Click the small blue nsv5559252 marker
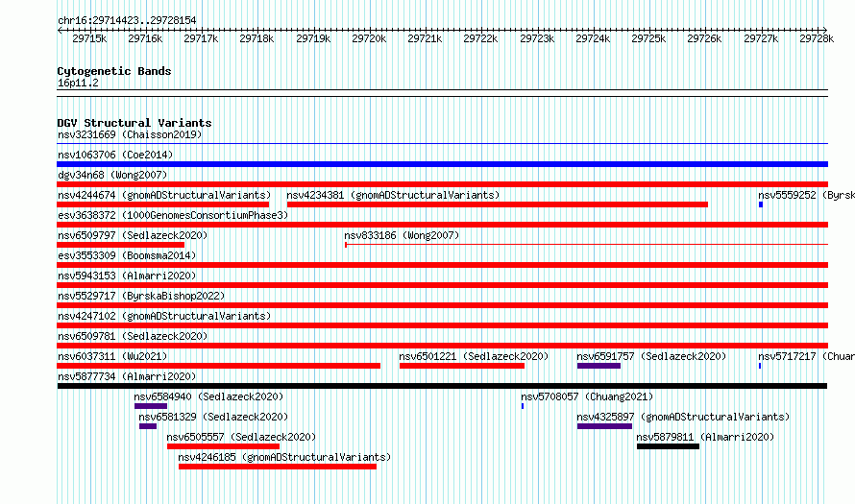855x504 pixels. point(761,204)
